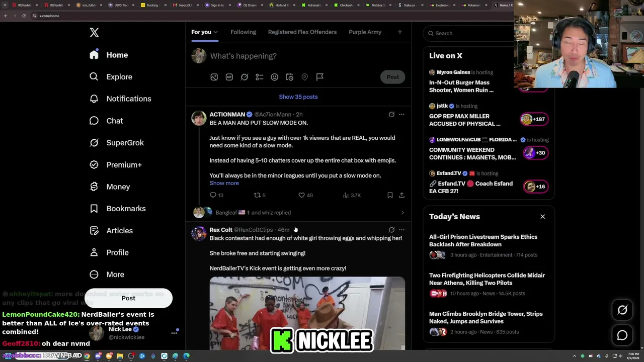This screenshot has width=644, height=362.
Task: Bookmark the ACTIONMAN post
Action: [x=390, y=195]
